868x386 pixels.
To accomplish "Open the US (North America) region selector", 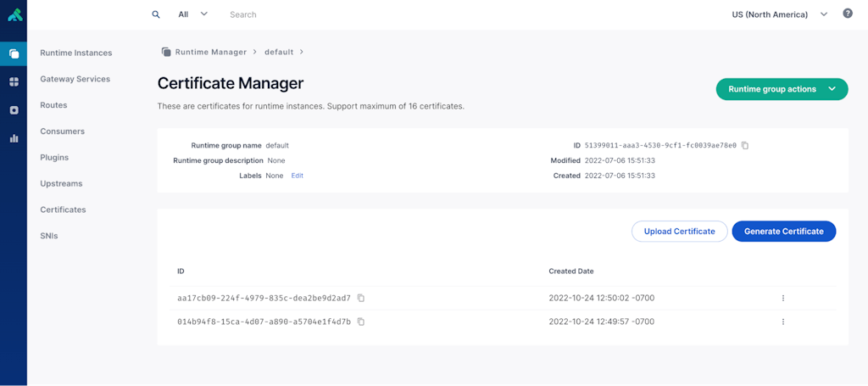I will [x=779, y=14].
